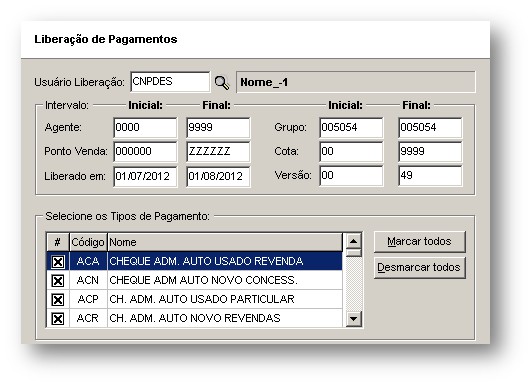Click the Versão Inicial field with 00
This screenshot has width=532, height=386.
click(x=351, y=176)
